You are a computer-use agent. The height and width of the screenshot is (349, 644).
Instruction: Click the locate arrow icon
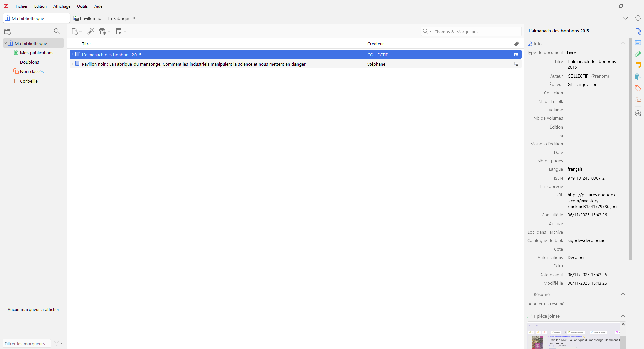[x=638, y=113]
